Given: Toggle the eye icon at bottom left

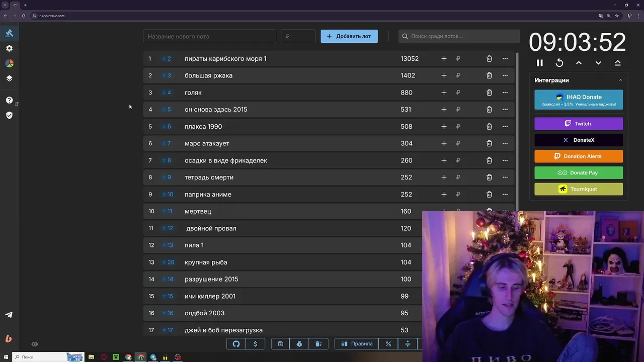Looking at the screenshot, I should pyautogui.click(x=35, y=344).
